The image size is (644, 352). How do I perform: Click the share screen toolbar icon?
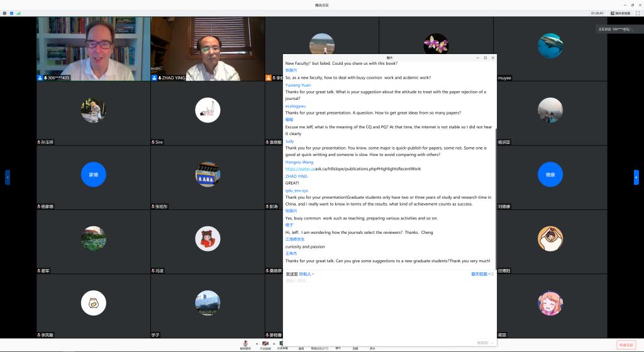282,344
